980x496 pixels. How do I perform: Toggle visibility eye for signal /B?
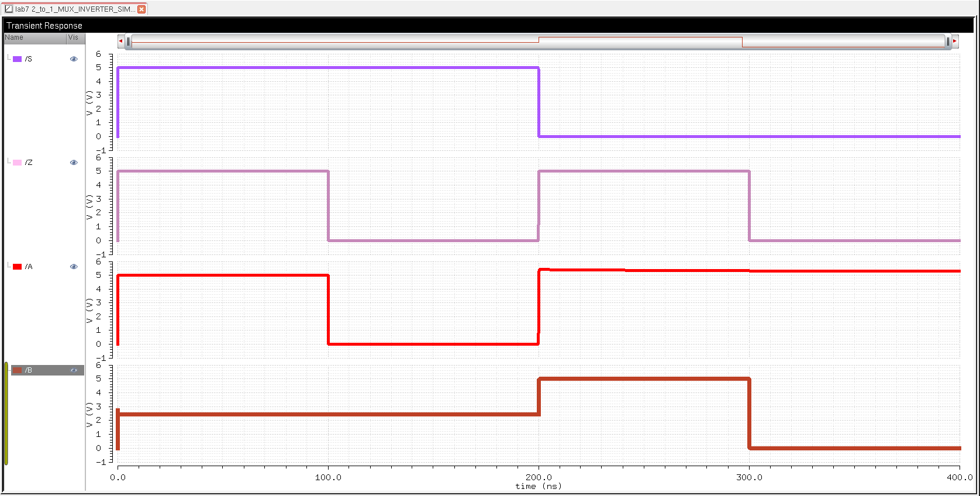[x=74, y=370]
